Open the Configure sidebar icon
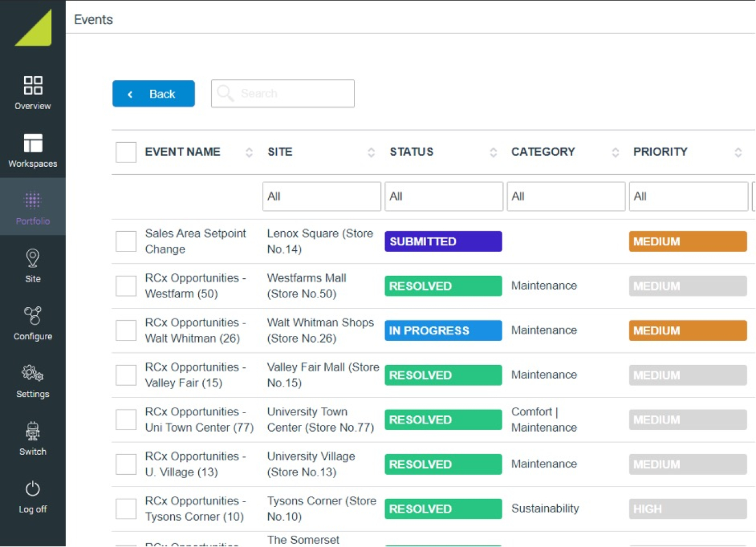The height and width of the screenshot is (547, 756). click(x=32, y=316)
